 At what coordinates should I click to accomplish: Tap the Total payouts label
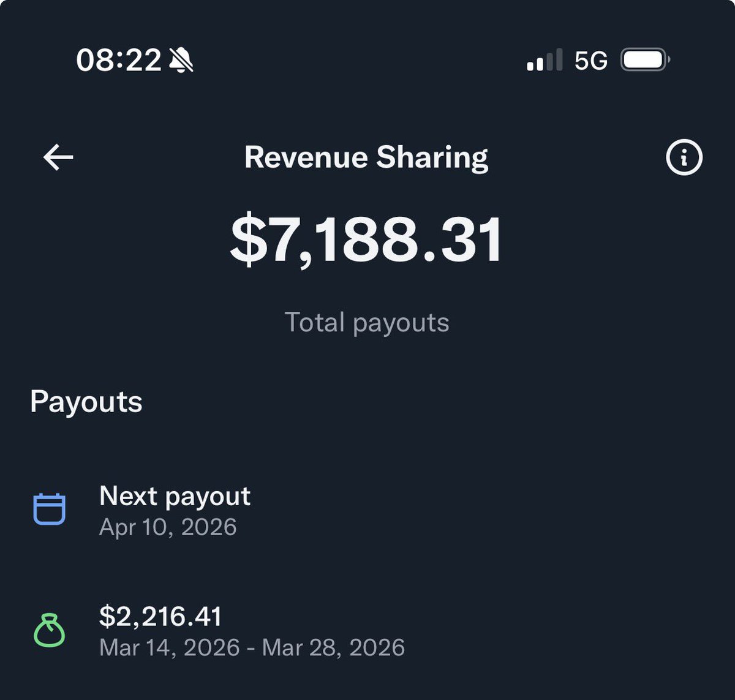click(x=367, y=323)
